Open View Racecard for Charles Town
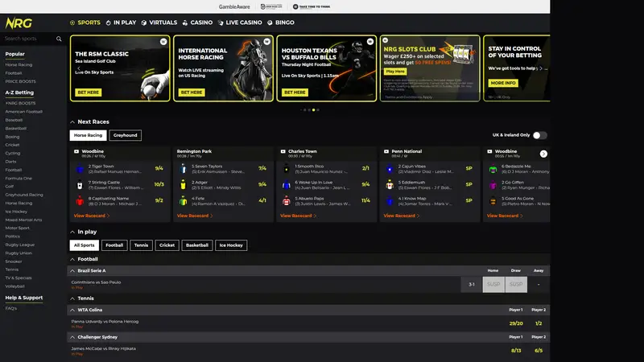Screen dimensions: 644x362 [298, 216]
